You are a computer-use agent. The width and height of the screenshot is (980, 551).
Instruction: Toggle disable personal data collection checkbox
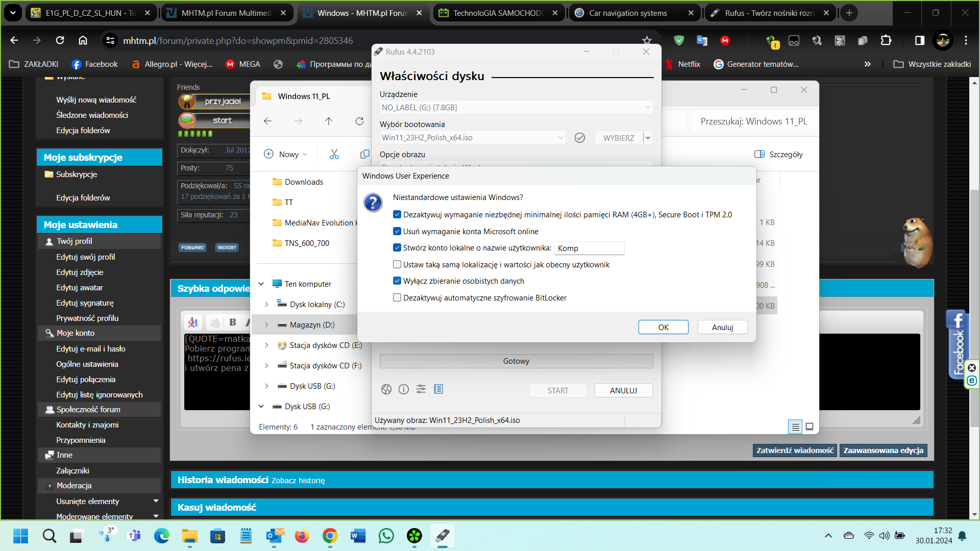[x=397, y=281]
